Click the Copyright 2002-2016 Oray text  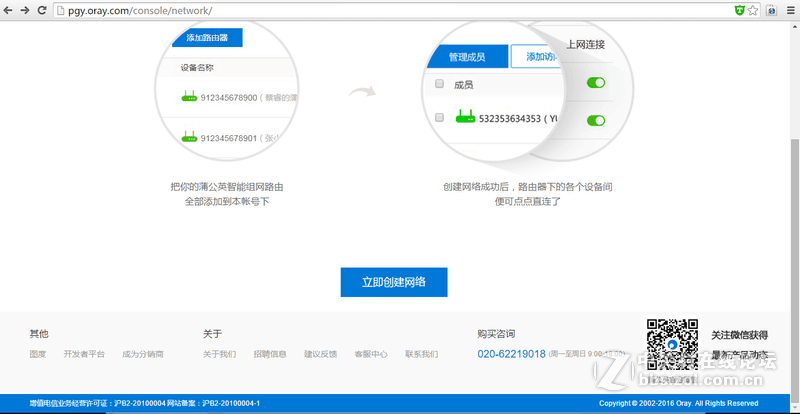pos(679,403)
